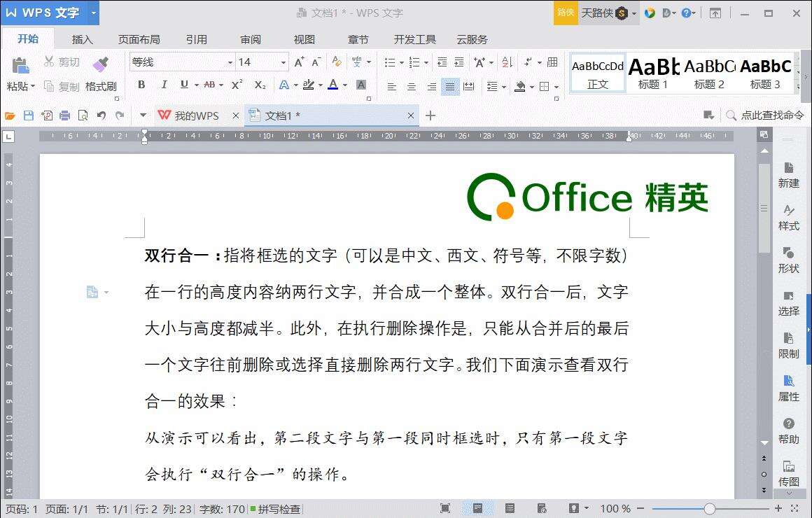This screenshot has height=518, width=812.
Task: Toggle italic formatting
Action: [164, 85]
